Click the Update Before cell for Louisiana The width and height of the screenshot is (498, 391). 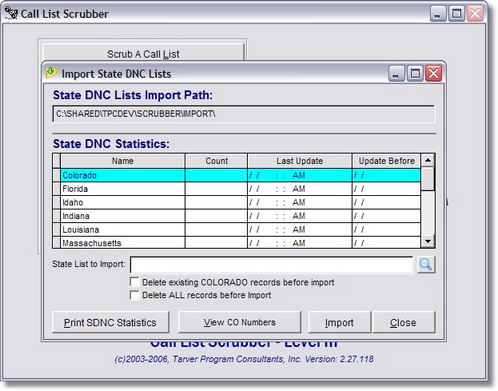coord(387,230)
